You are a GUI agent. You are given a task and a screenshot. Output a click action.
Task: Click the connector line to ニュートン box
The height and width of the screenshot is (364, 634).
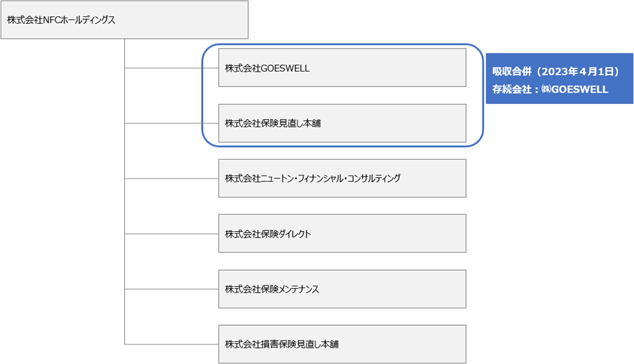coord(171,178)
